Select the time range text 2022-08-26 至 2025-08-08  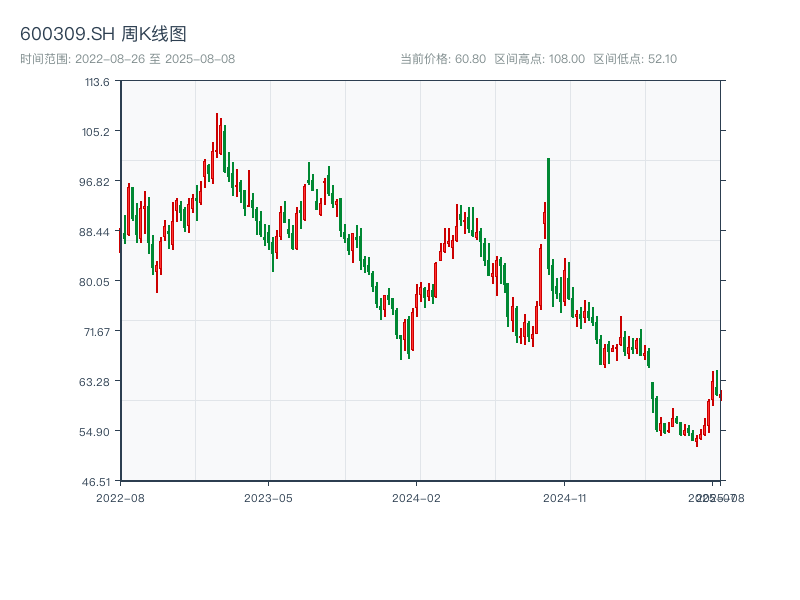[155, 59]
